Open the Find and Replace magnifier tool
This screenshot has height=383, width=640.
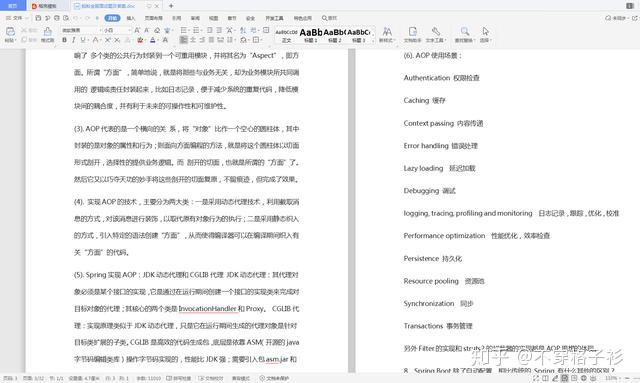point(464,34)
